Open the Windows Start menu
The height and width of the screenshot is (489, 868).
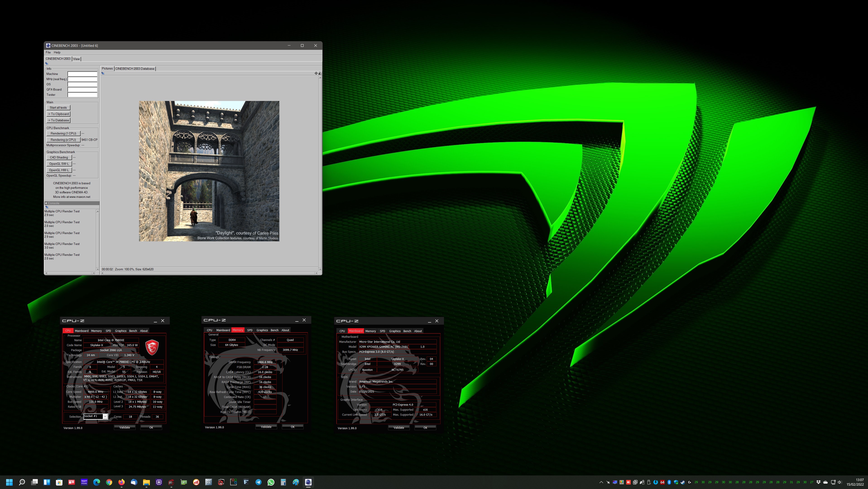10,482
